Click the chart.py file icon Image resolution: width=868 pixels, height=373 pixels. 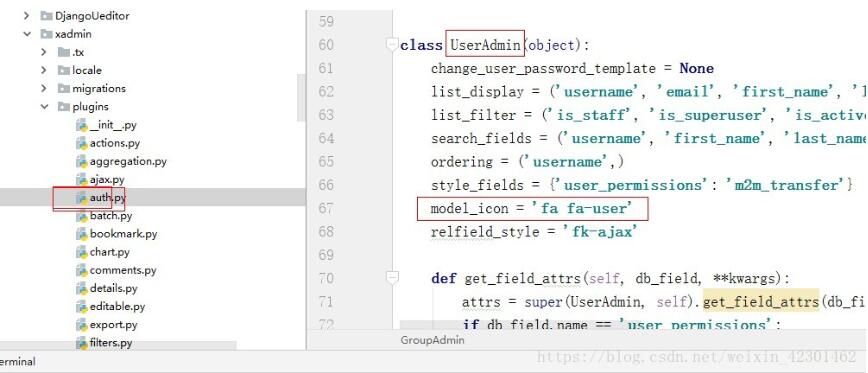(81, 252)
